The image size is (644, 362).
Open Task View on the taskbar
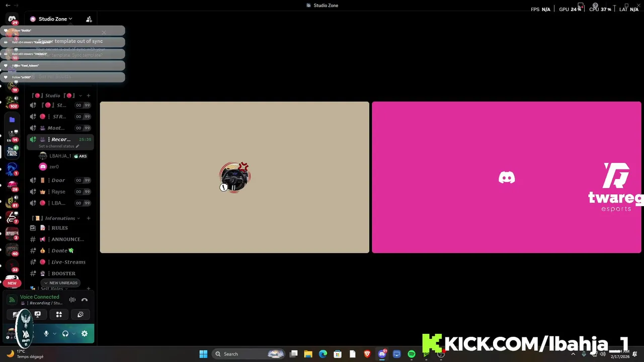294,354
